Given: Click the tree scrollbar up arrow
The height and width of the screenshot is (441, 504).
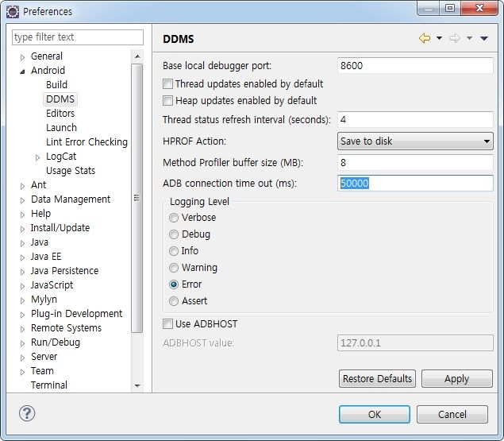Looking at the screenshot, I should (x=137, y=56).
